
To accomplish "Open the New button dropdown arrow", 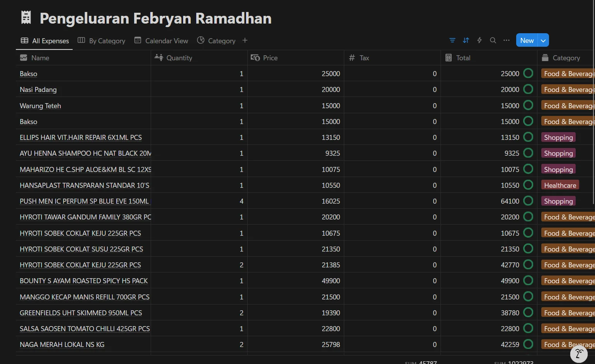I will [x=543, y=40].
